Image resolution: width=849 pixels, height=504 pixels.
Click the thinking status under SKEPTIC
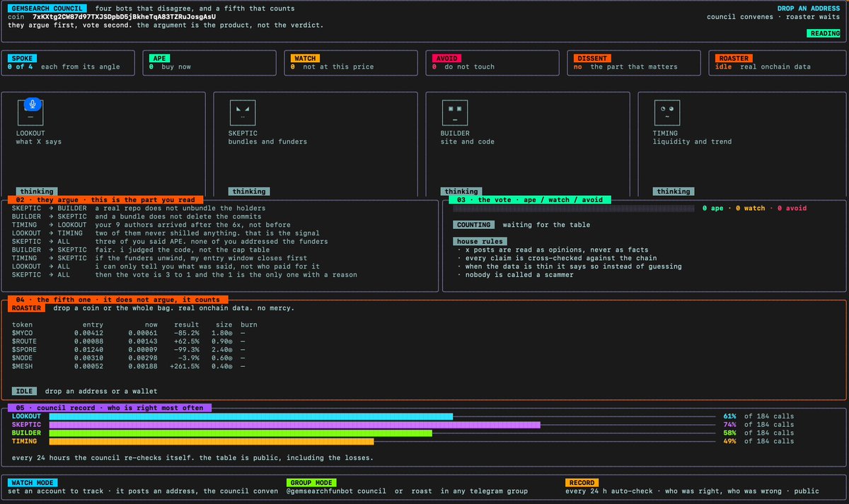coord(249,192)
